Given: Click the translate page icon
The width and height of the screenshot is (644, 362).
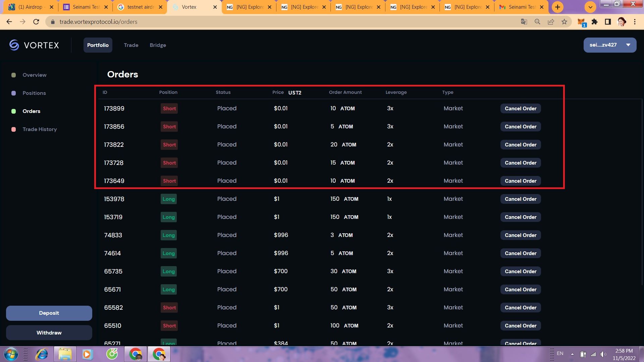Looking at the screenshot, I should click(x=524, y=22).
